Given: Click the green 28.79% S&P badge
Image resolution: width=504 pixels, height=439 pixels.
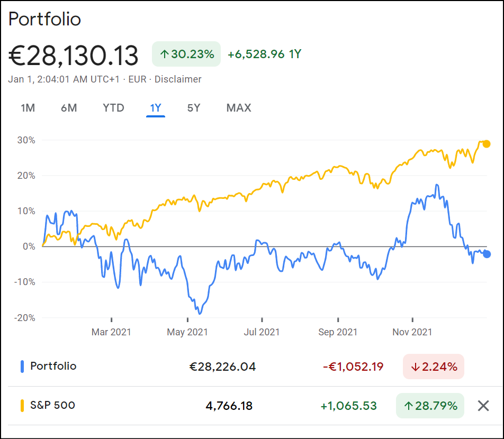Looking at the screenshot, I should click(x=430, y=406).
